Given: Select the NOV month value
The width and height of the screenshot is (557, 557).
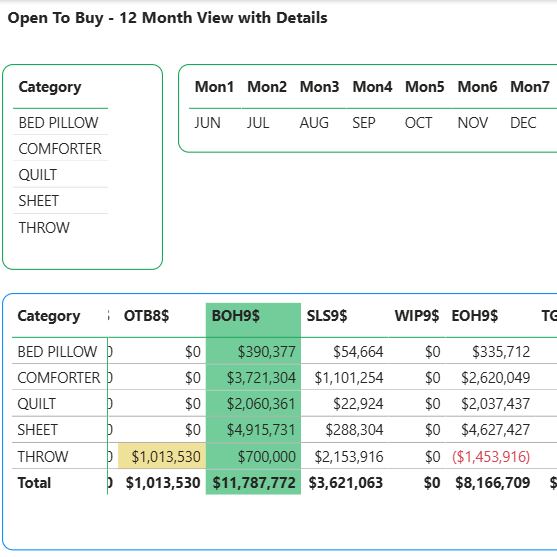Looking at the screenshot, I should 472,123.
